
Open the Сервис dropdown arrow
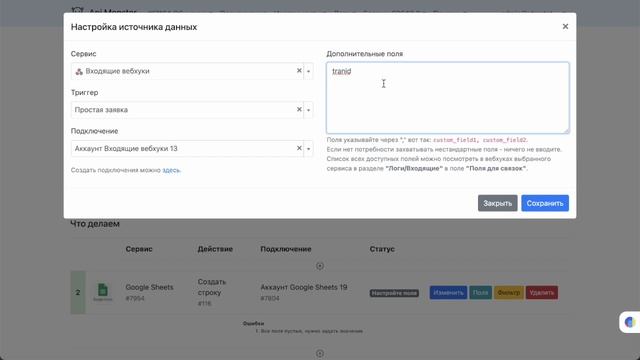point(309,71)
